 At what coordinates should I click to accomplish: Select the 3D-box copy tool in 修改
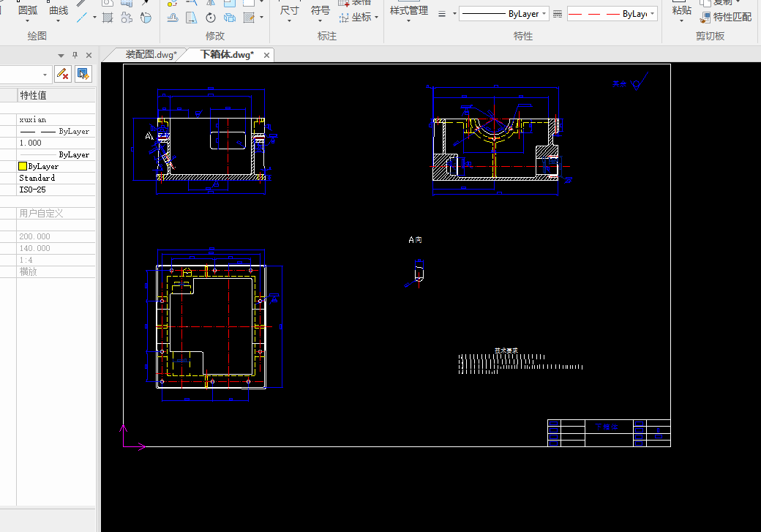pos(230,18)
